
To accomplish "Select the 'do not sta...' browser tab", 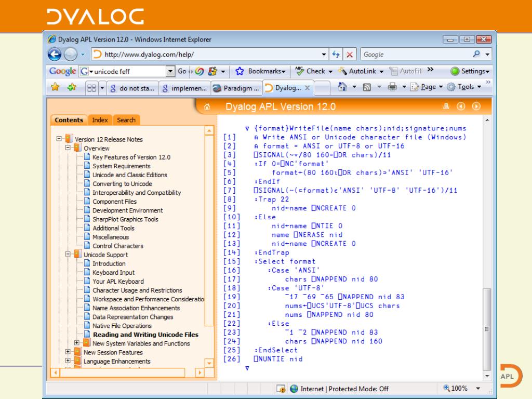I will [133, 88].
